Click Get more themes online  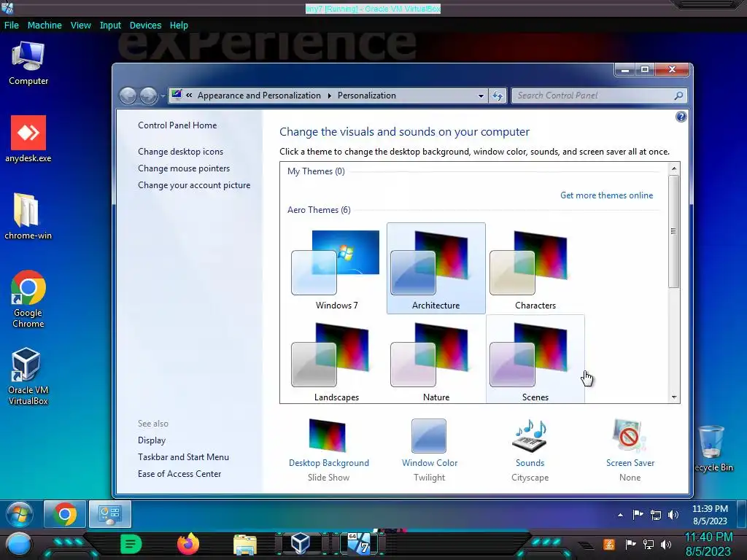(606, 195)
